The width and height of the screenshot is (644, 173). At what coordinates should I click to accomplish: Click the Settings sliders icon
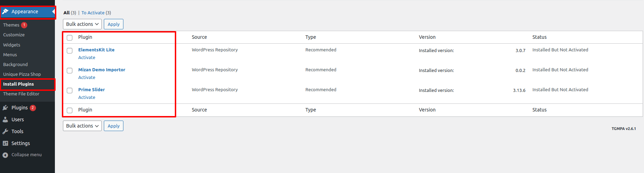click(5, 143)
